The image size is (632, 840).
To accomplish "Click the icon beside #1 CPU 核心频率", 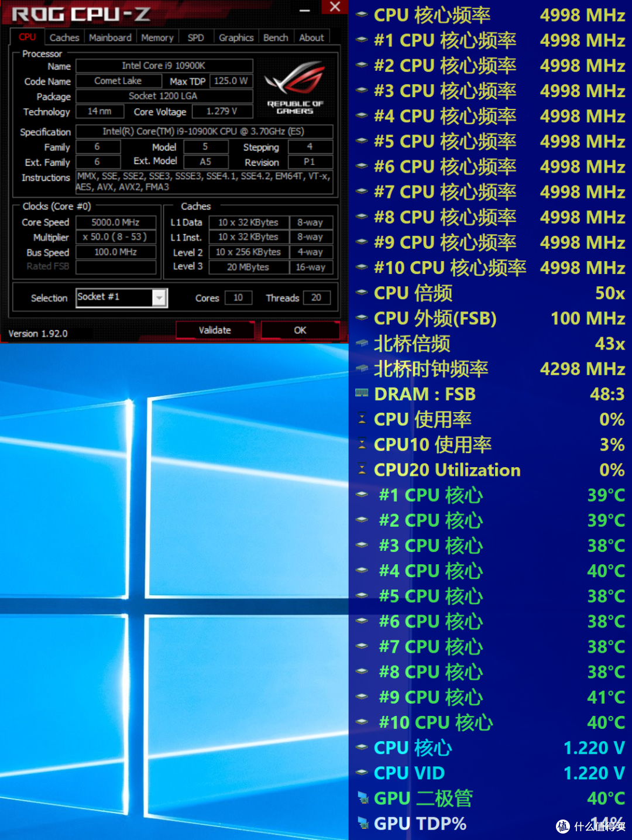I will point(362,39).
